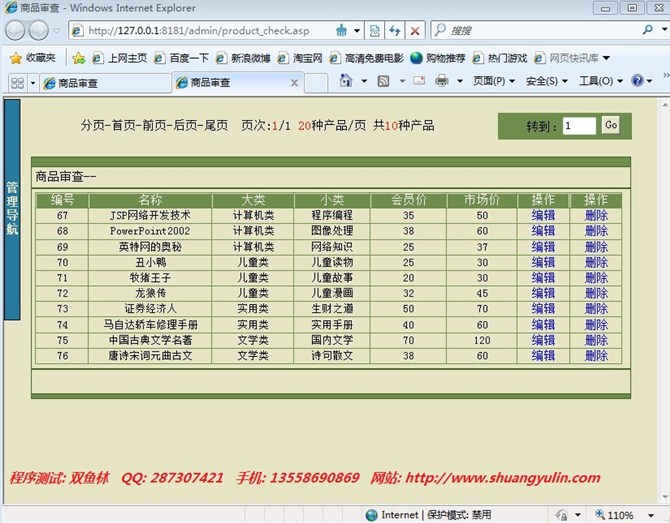This screenshot has height=523, width=670.
Task: Open a new blank tab
Action: 316,83
